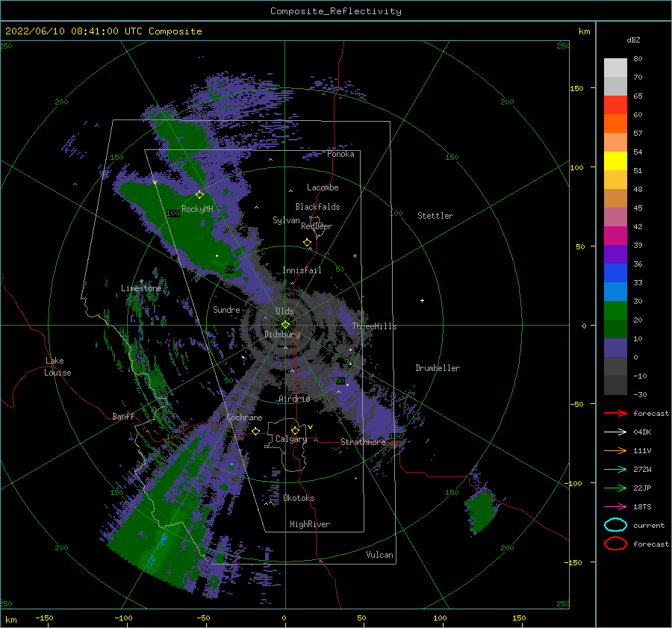672x628 pixels.
Task: Click the Sundre city label
Action: click(226, 309)
